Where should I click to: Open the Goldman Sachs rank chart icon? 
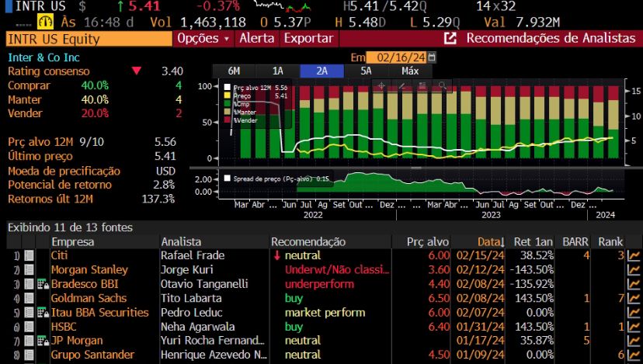pyautogui.click(x=634, y=298)
